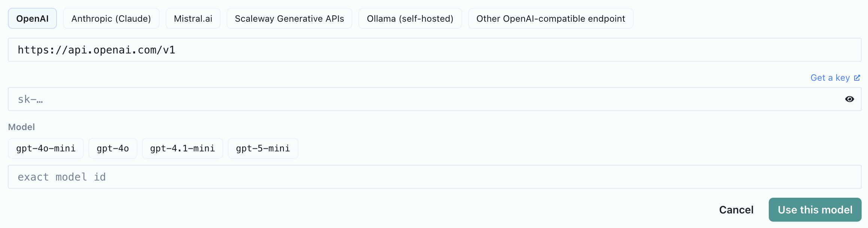
Task: Cancel the model setup dialog
Action: [x=736, y=210]
